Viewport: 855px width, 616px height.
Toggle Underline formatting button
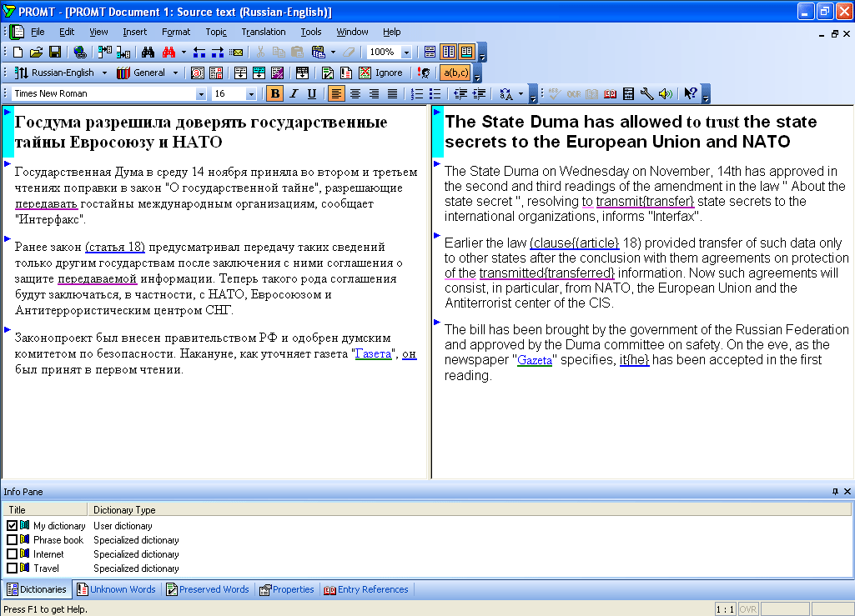(x=312, y=93)
